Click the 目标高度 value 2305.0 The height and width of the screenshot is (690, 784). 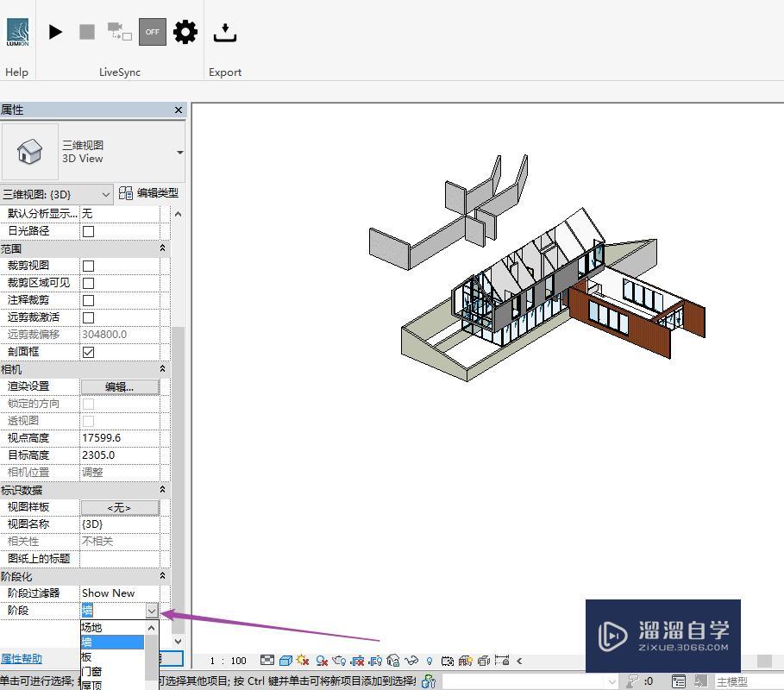point(120,455)
